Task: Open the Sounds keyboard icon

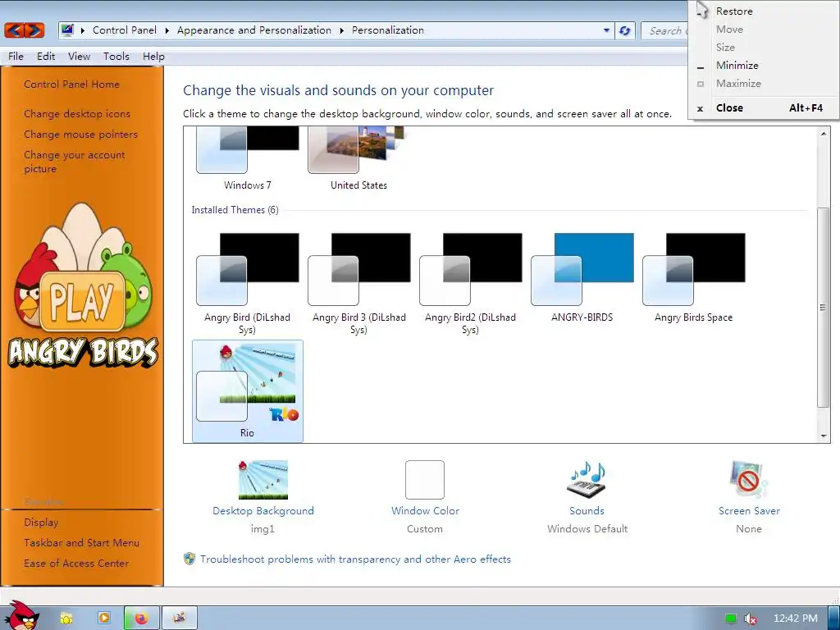Action: (x=587, y=479)
